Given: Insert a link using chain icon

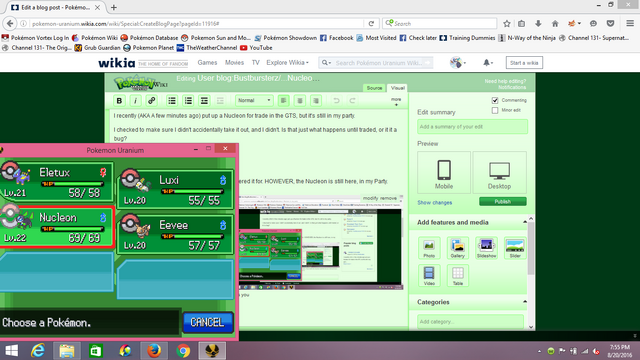Looking at the screenshot, I should [x=151, y=100].
